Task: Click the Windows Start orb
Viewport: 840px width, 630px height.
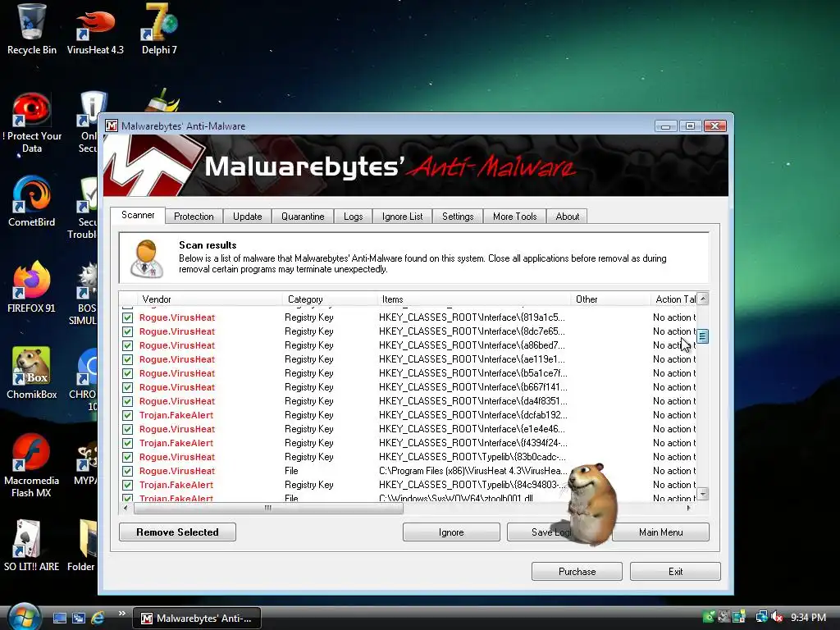Action: point(22,617)
